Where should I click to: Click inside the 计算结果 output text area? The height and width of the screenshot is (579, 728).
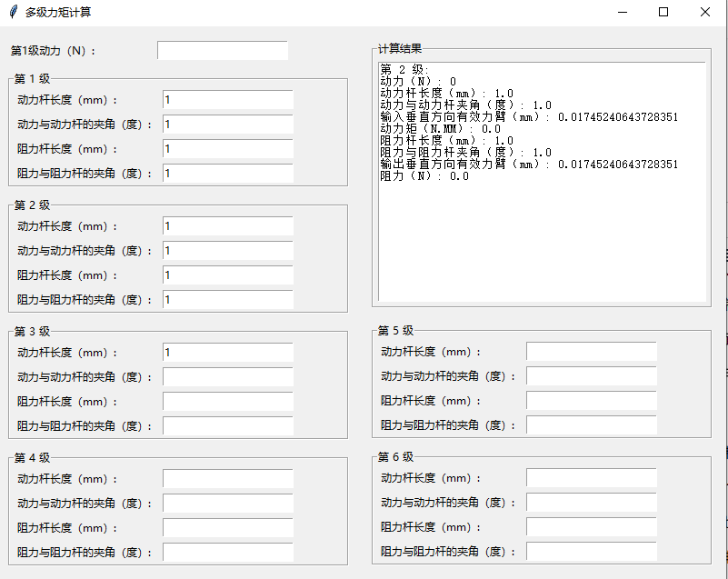(542, 236)
